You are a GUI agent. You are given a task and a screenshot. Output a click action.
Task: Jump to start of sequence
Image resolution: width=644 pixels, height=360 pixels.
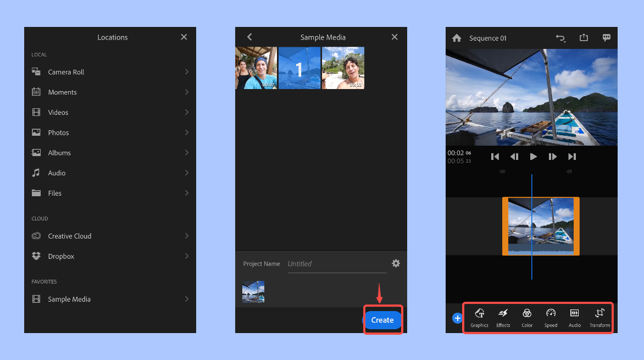[x=495, y=157]
